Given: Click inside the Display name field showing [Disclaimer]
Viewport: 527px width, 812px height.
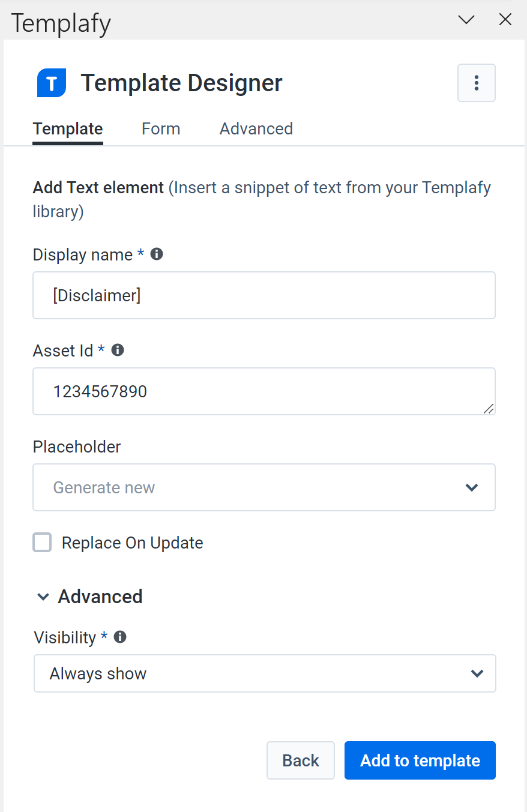Looking at the screenshot, I should point(264,295).
